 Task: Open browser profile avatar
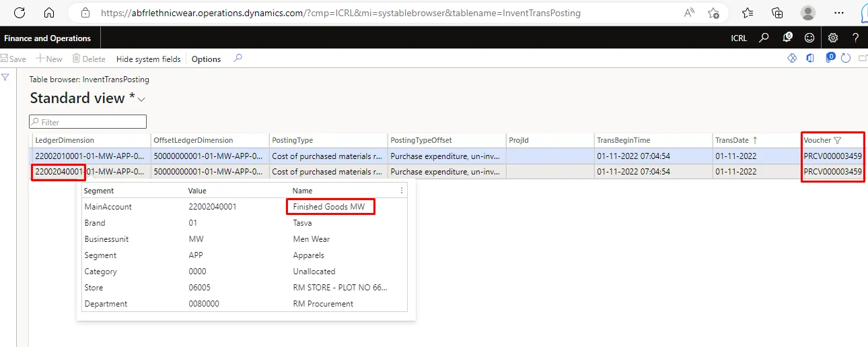click(808, 13)
